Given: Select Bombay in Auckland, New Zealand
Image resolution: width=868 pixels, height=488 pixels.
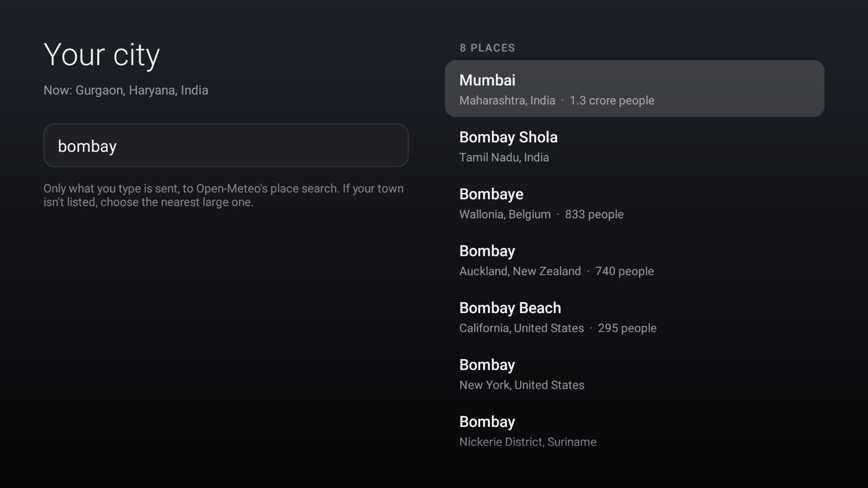Looking at the screenshot, I should [634, 259].
